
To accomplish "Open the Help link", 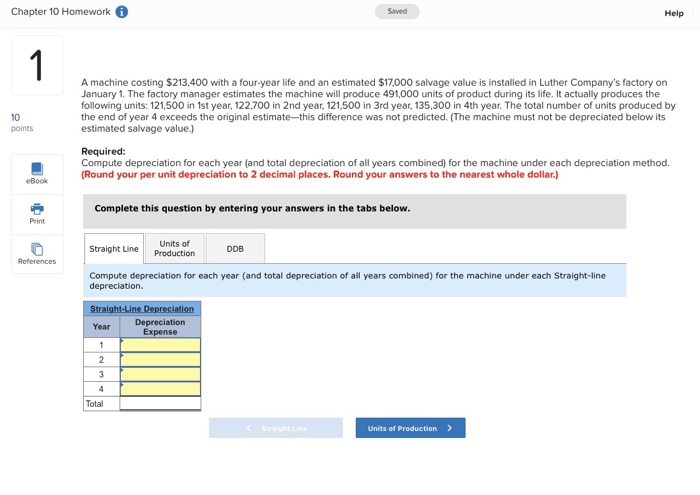I will 674,13.
